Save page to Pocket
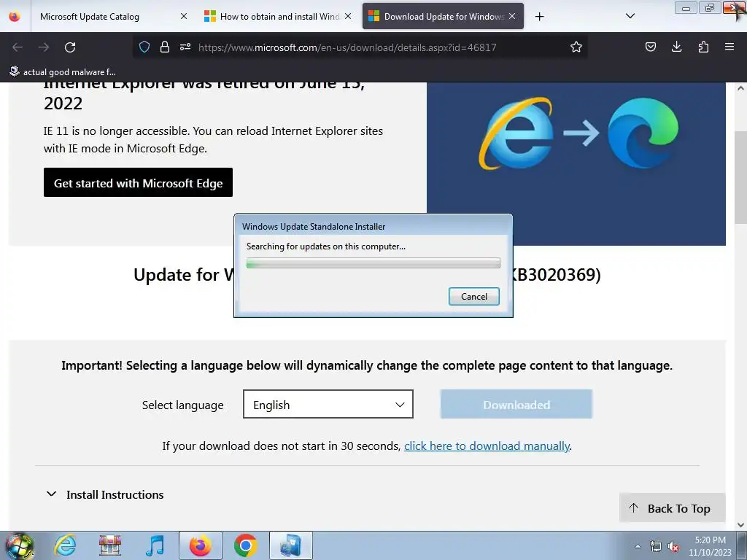747x560 pixels. tap(650, 47)
